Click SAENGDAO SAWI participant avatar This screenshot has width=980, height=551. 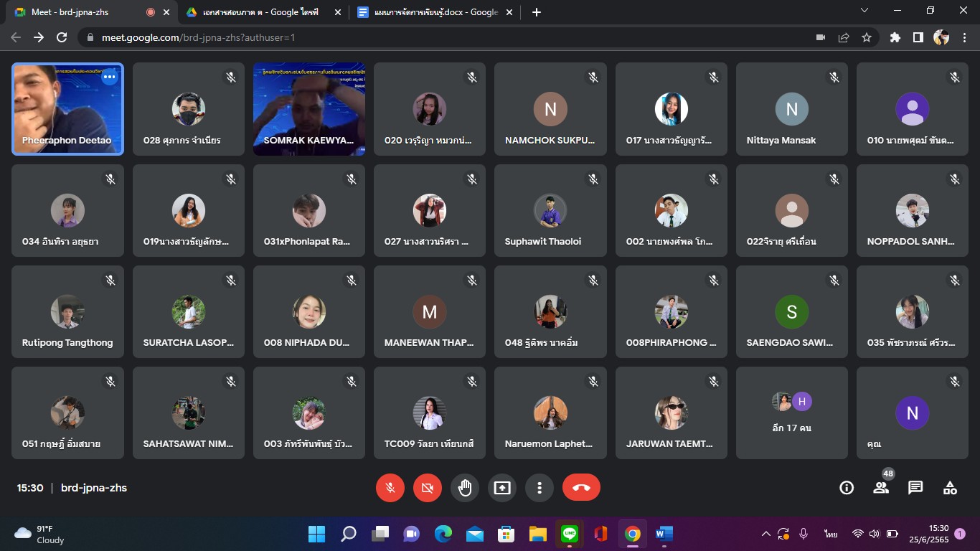point(792,312)
